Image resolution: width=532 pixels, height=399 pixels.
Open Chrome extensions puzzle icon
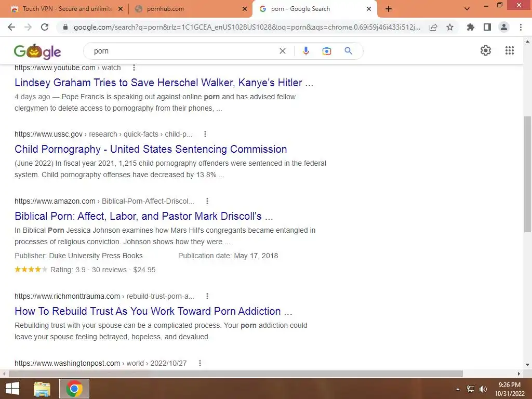pos(471,27)
